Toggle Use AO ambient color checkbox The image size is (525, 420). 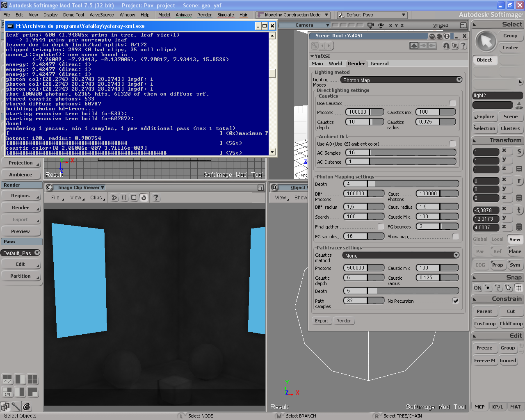[x=453, y=144]
